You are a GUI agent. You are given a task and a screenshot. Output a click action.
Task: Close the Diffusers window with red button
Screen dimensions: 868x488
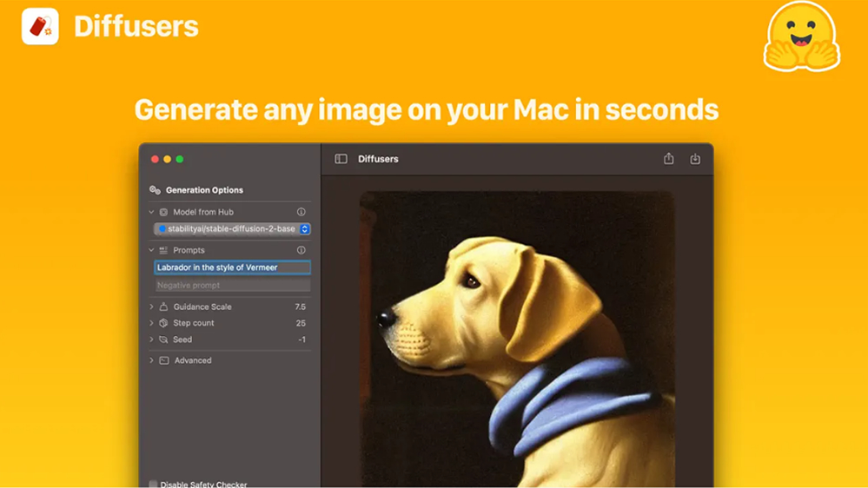(155, 160)
